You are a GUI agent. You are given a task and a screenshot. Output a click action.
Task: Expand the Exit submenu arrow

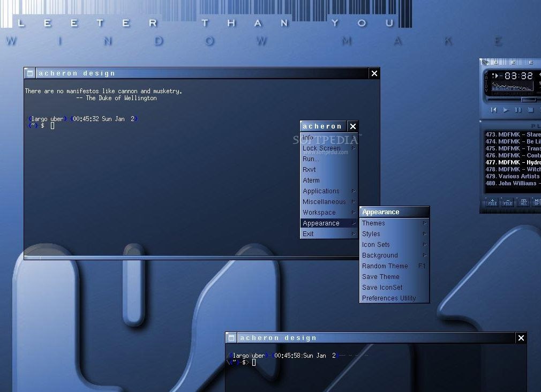354,233
